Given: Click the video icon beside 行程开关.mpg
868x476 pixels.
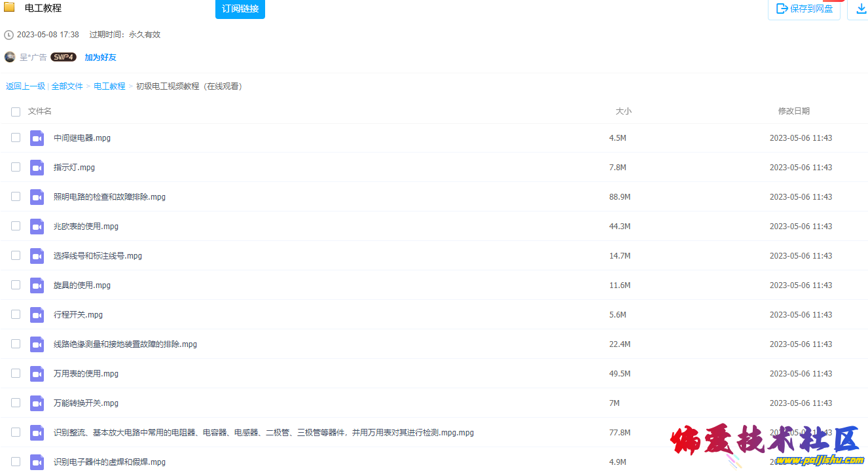Looking at the screenshot, I should coord(37,314).
